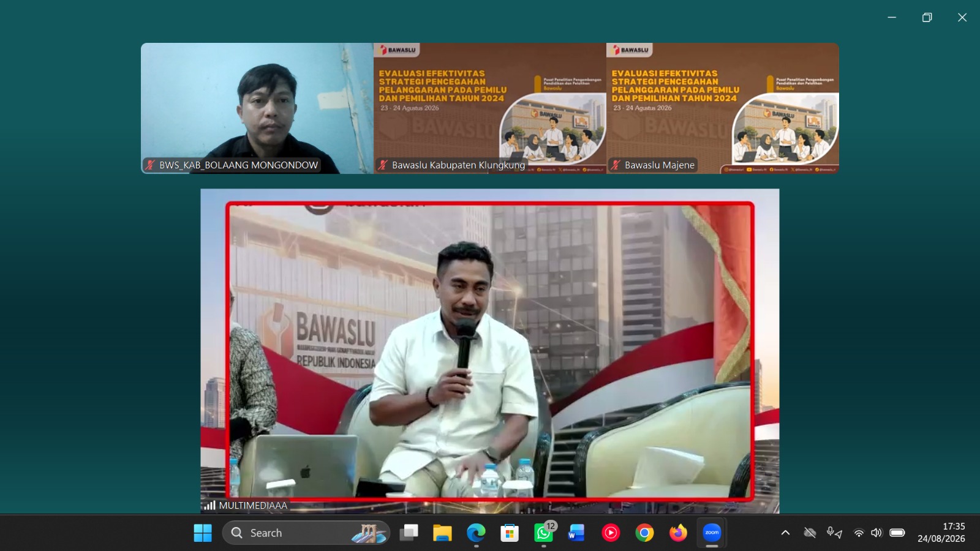The height and width of the screenshot is (551, 980).
Task: Select the Bawaslu Kabupaten Klungkung video tile
Action: (x=490, y=108)
